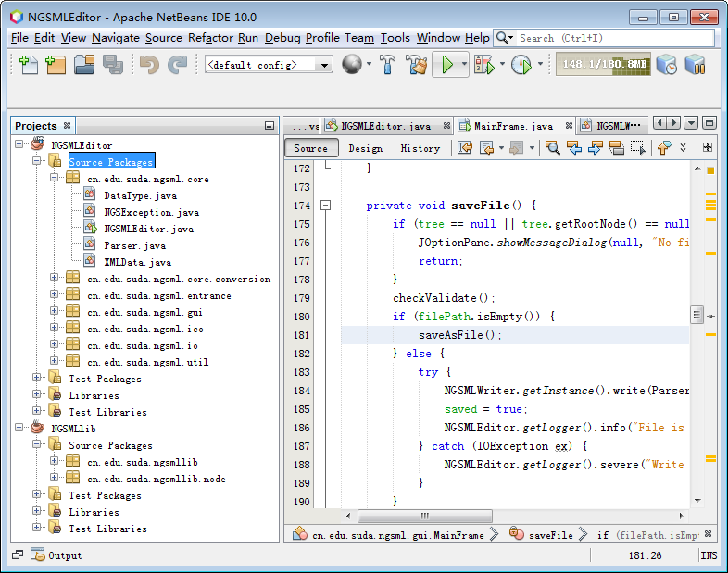728x573 pixels.
Task: Click the Build Project hammer icon
Action: click(388, 65)
